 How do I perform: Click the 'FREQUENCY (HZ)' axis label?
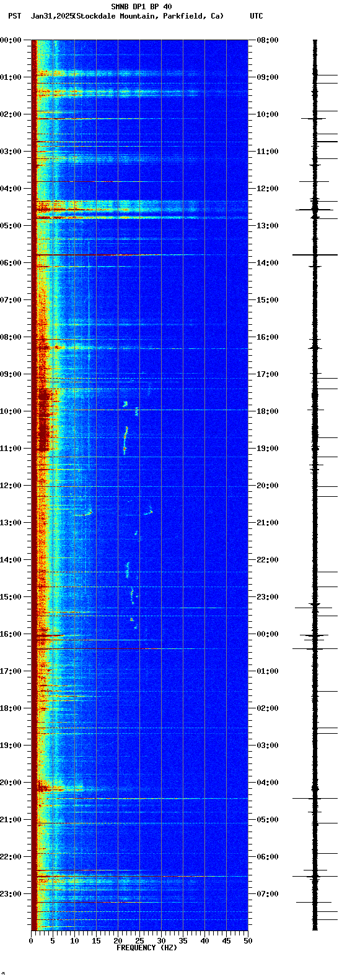coord(147,948)
